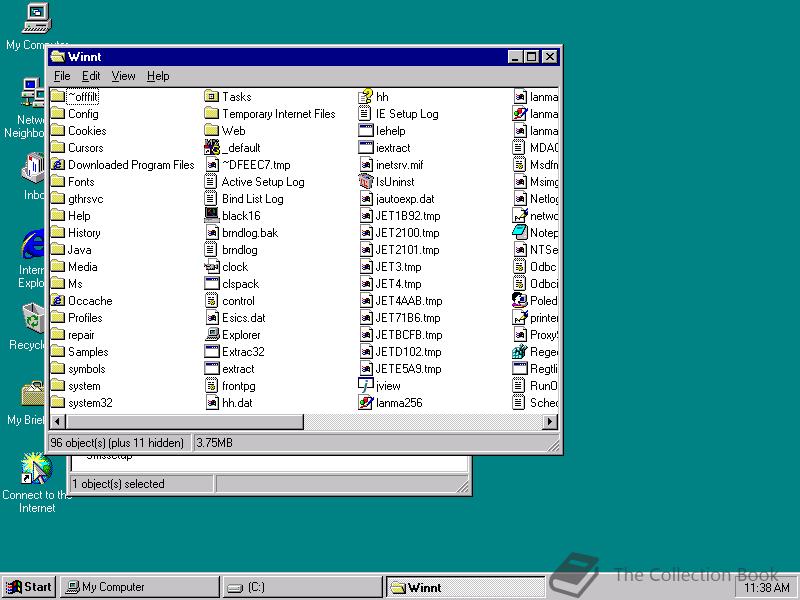Image resolution: width=800 pixels, height=600 pixels.
Task: Switch to My Computer taskbar button
Action: 139,587
